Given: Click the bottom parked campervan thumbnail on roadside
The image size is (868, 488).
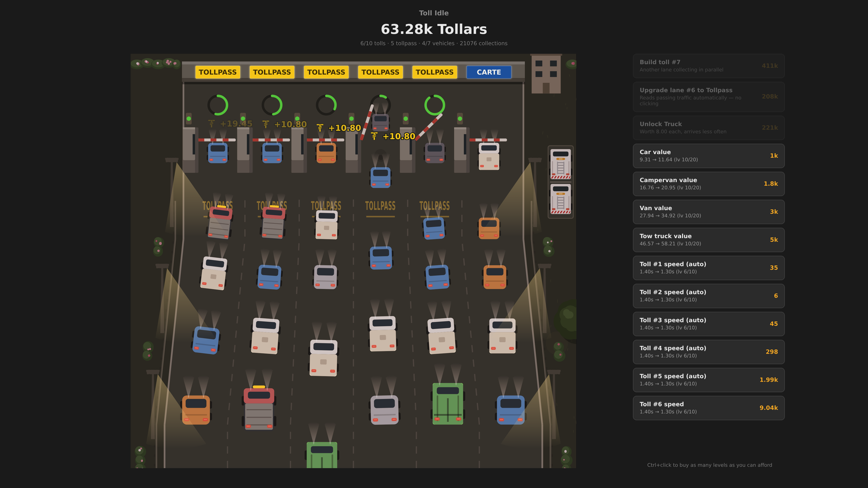Looking at the screenshot, I should [561, 199].
